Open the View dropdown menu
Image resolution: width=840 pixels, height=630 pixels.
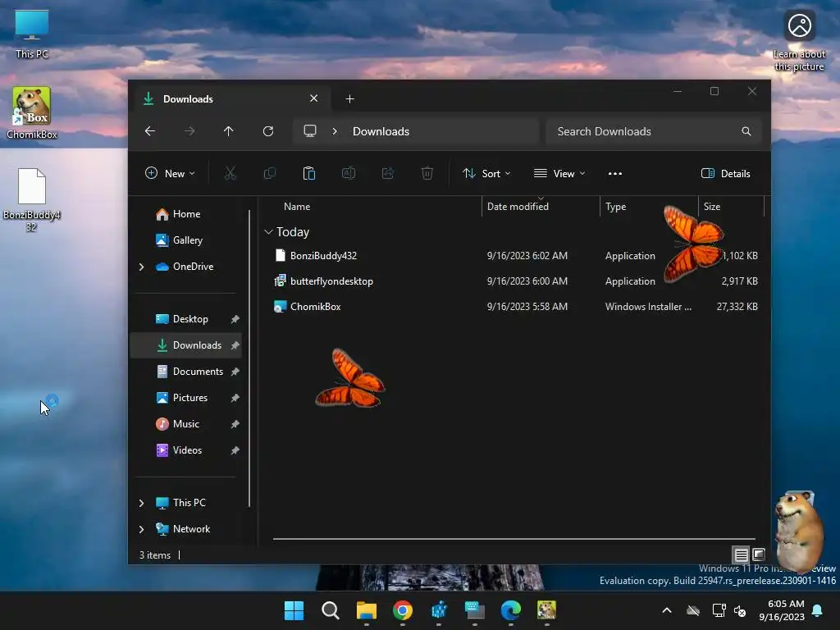559,174
